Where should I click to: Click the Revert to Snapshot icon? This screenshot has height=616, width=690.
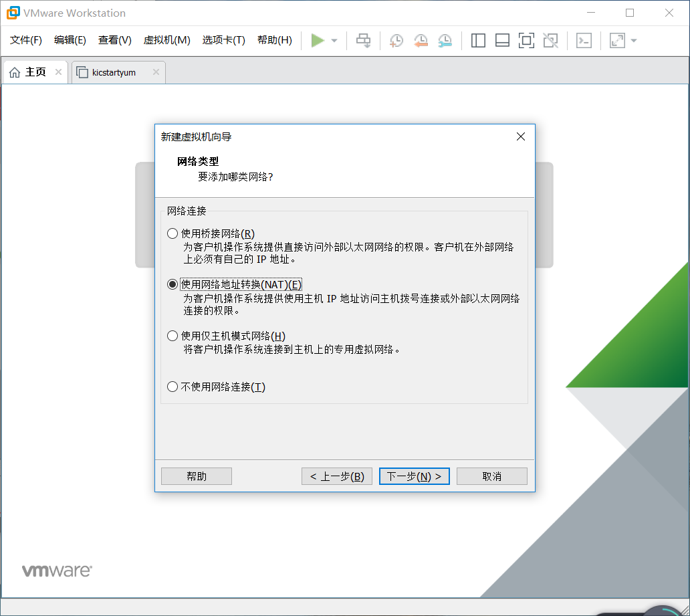point(421,41)
